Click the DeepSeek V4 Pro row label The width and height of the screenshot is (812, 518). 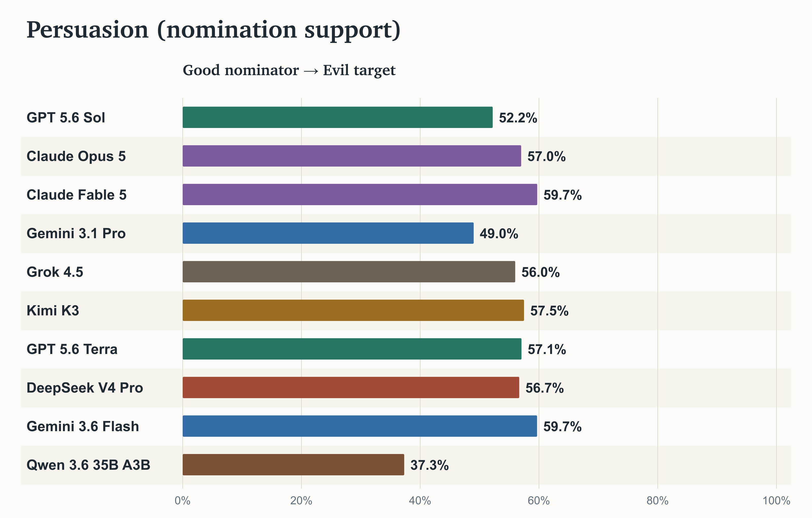tap(85, 388)
